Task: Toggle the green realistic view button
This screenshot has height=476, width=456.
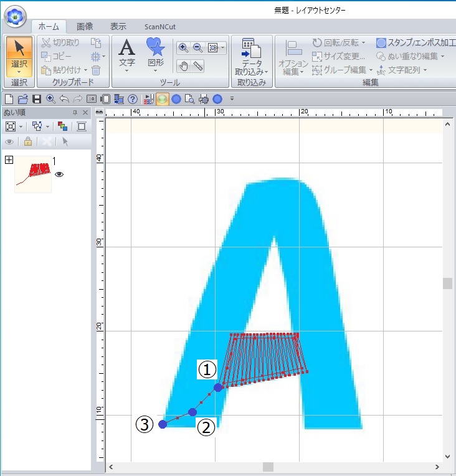Action: [x=163, y=99]
